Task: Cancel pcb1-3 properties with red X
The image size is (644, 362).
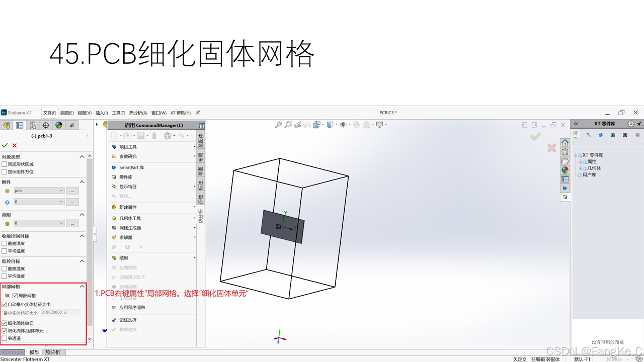Action: pos(15,145)
